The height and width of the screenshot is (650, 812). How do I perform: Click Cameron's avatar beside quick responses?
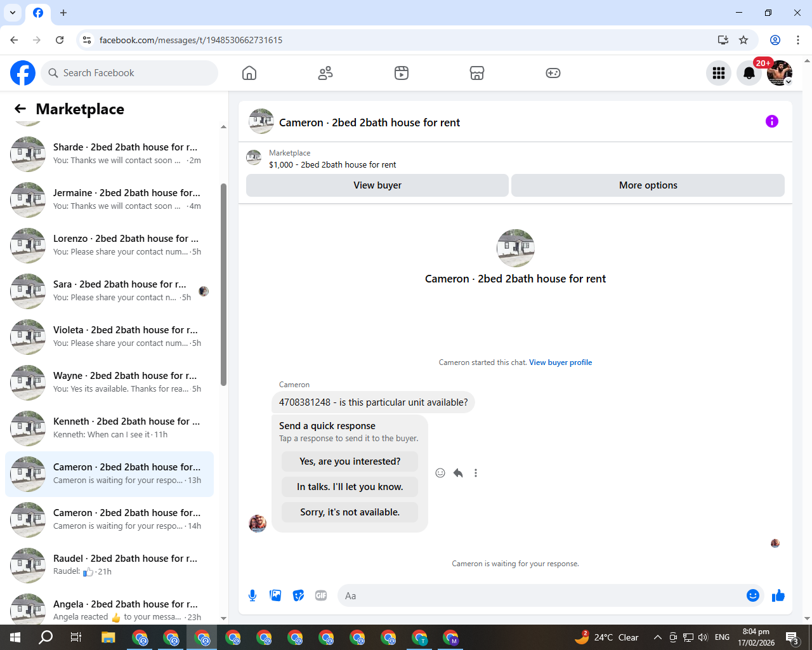point(258,523)
